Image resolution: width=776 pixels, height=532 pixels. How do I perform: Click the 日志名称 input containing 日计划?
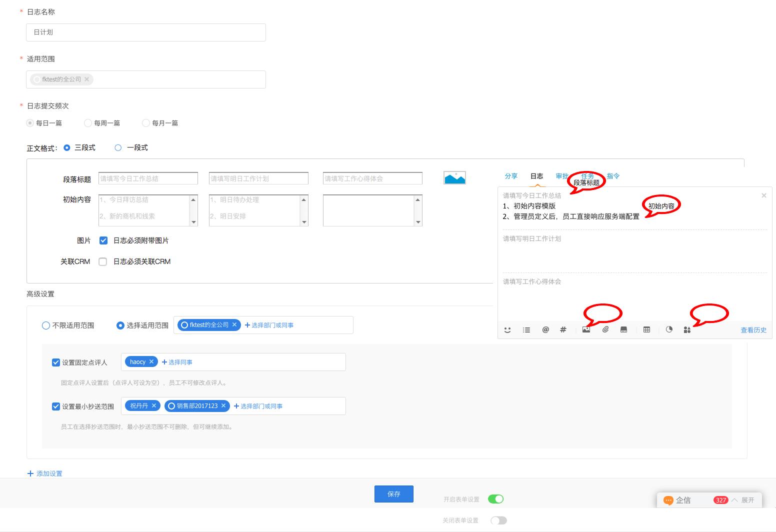point(146,32)
